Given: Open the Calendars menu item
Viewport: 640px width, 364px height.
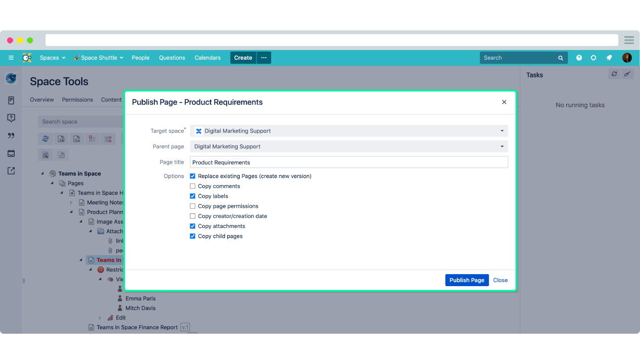Looking at the screenshot, I should [x=207, y=58].
